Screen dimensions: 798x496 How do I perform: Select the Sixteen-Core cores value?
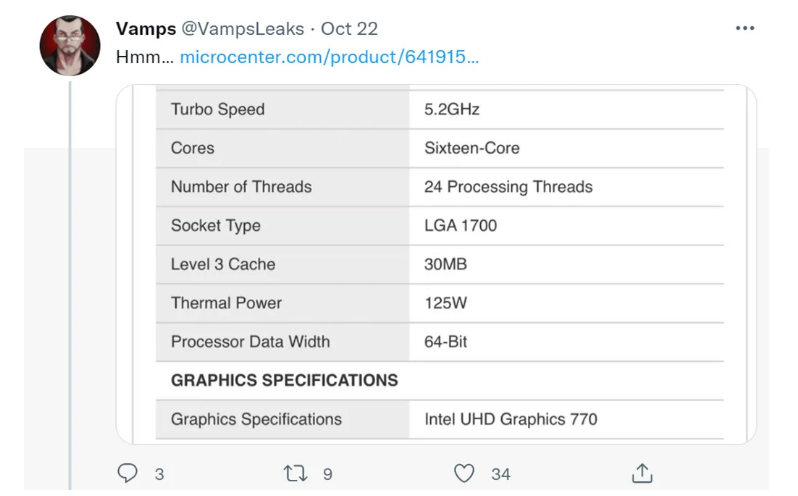point(472,148)
